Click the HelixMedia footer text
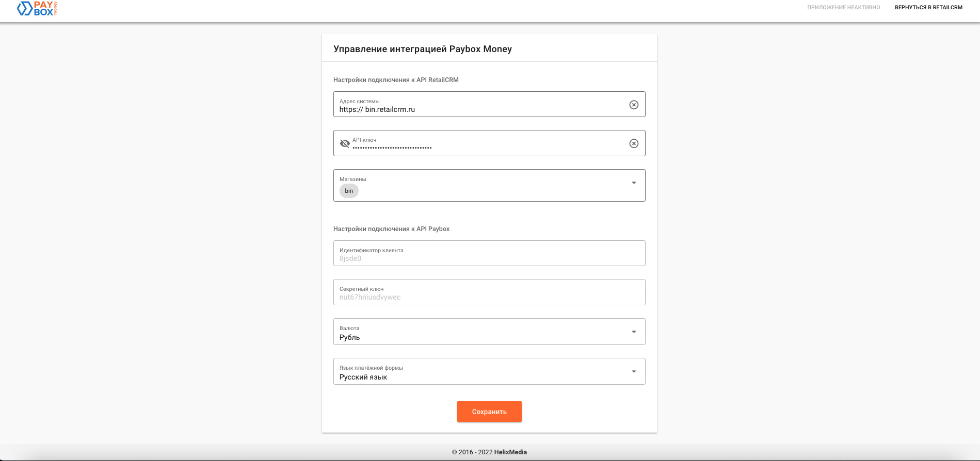This screenshot has width=980, height=461. [510, 452]
